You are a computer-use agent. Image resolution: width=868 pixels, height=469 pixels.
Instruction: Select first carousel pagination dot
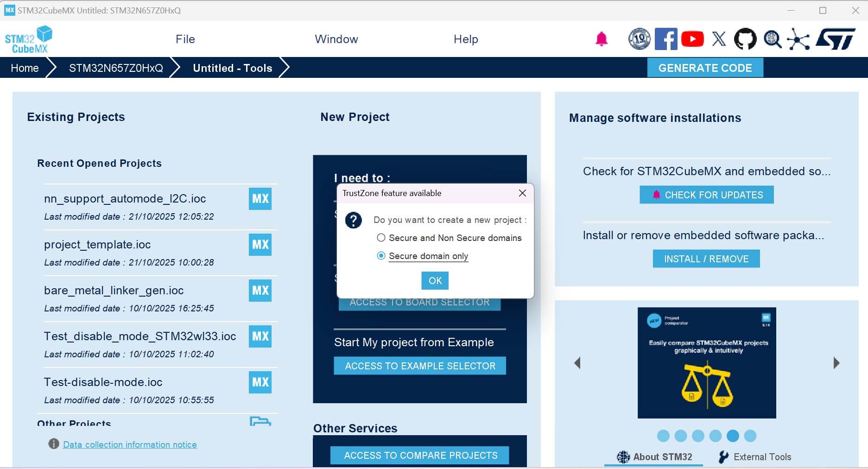click(664, 436)
